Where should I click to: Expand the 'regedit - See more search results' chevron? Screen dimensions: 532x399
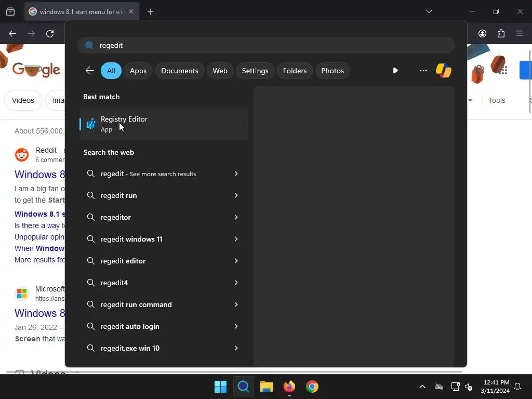[236, 174]
